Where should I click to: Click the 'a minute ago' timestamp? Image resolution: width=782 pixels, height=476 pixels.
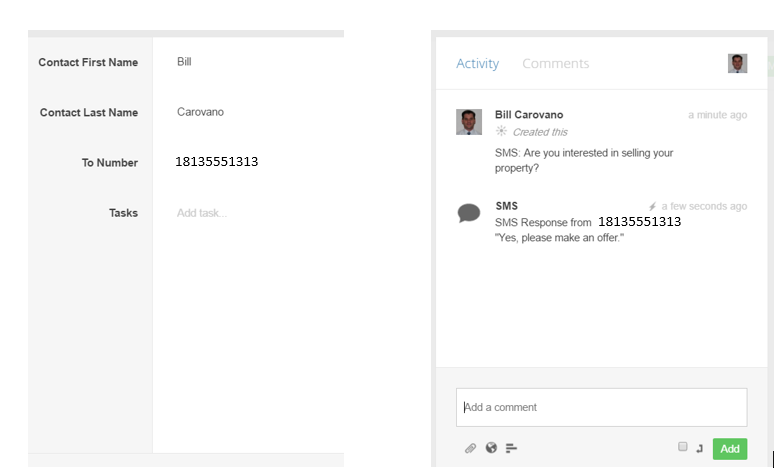point(717,115)
